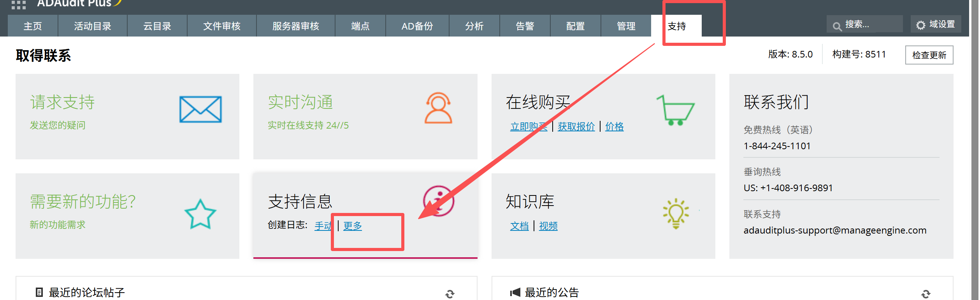The width and height of the screenshot is (980, 300).
Task: Refresh the 最近的公告 panel
Action: coord(926,294)
